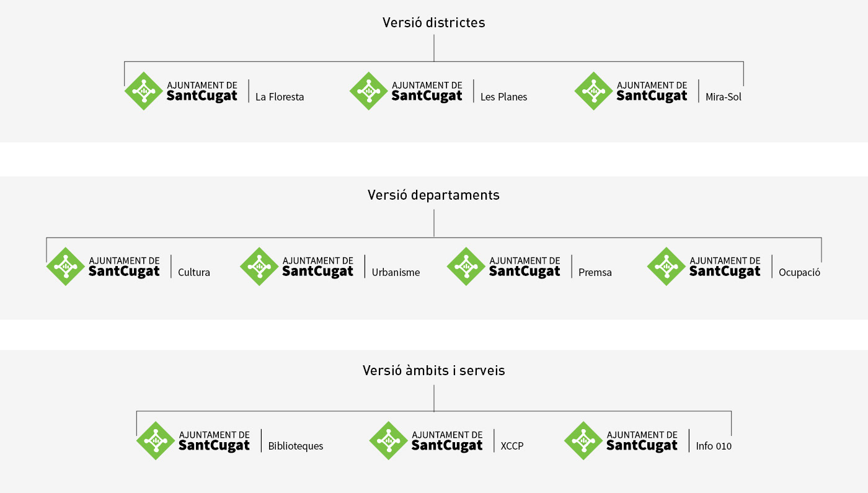Click the Biblioteques service label

[x=296, y=446]
